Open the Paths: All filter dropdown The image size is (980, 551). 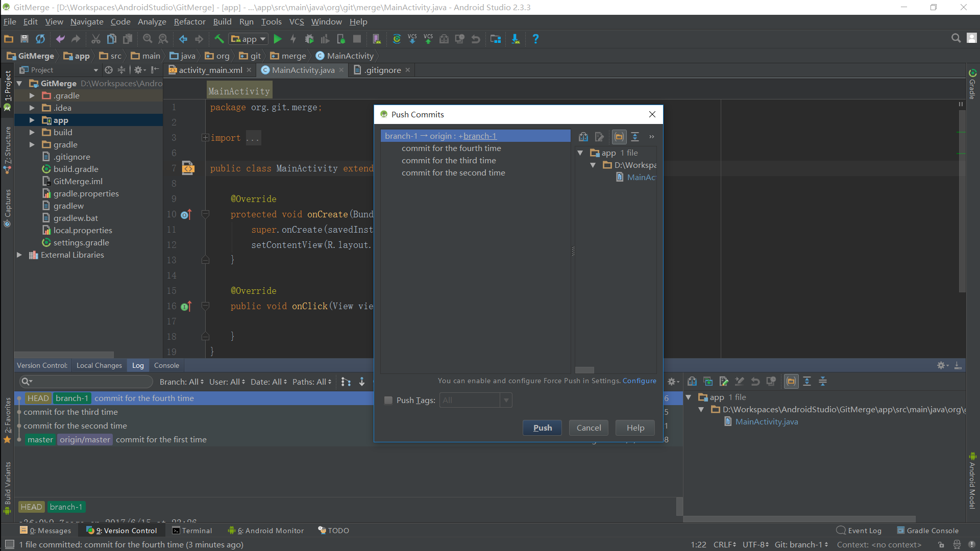tap(312, 382)
